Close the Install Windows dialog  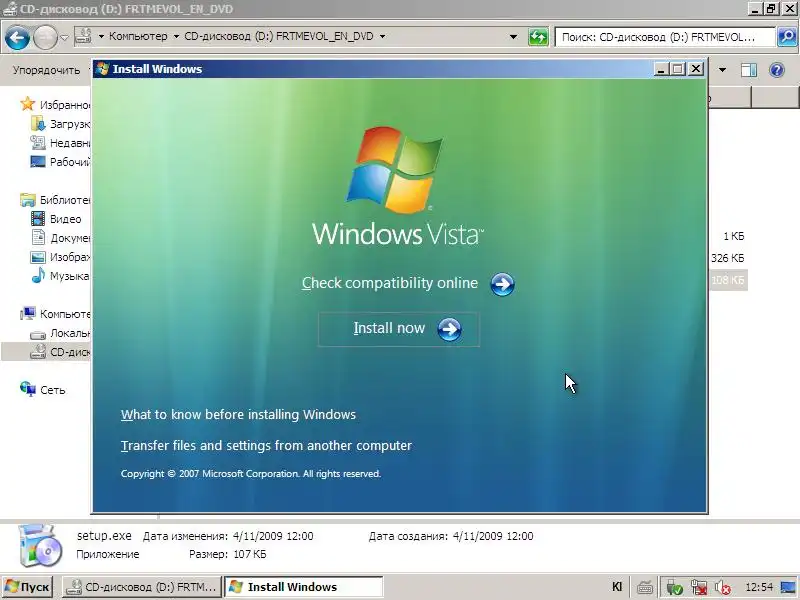[x=696, y=69]
